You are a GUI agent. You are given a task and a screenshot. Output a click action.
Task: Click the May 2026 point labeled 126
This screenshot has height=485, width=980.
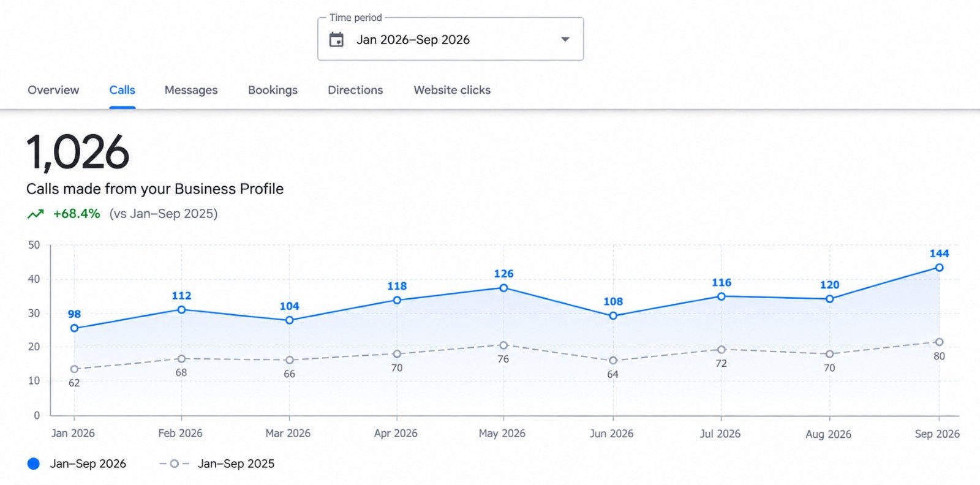[503, 288]
